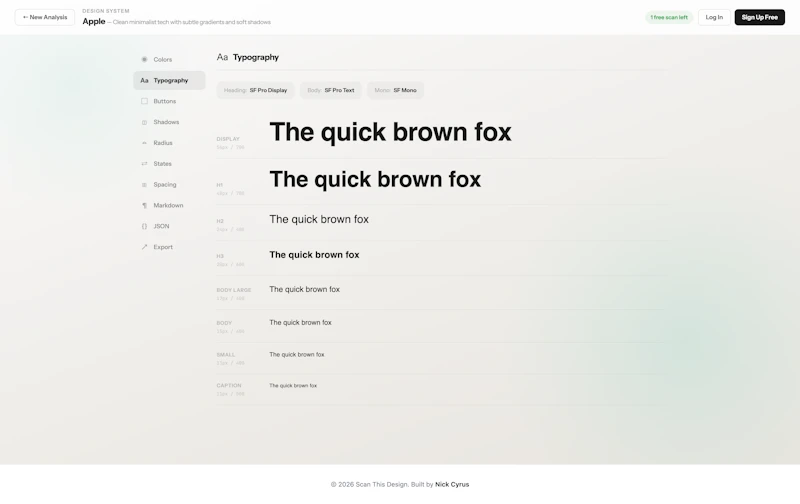Click the '© 2026 Scan This Design' footer text
800x504 pixels.
(x=369, y=485)
